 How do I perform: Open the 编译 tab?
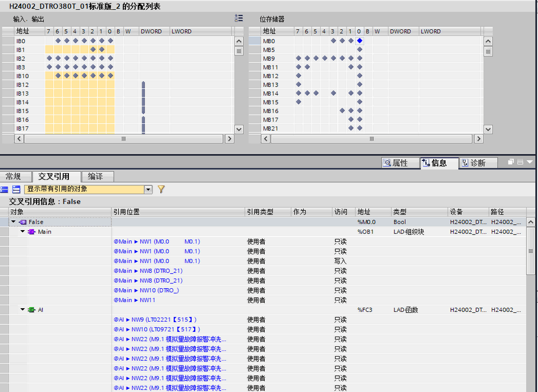pyautogui.click(x=95, y=176)
